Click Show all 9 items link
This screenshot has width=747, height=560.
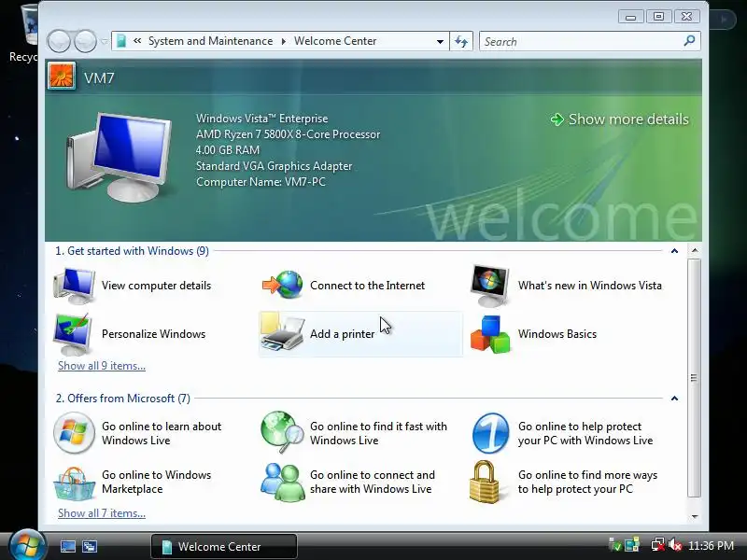click(102, 366)
